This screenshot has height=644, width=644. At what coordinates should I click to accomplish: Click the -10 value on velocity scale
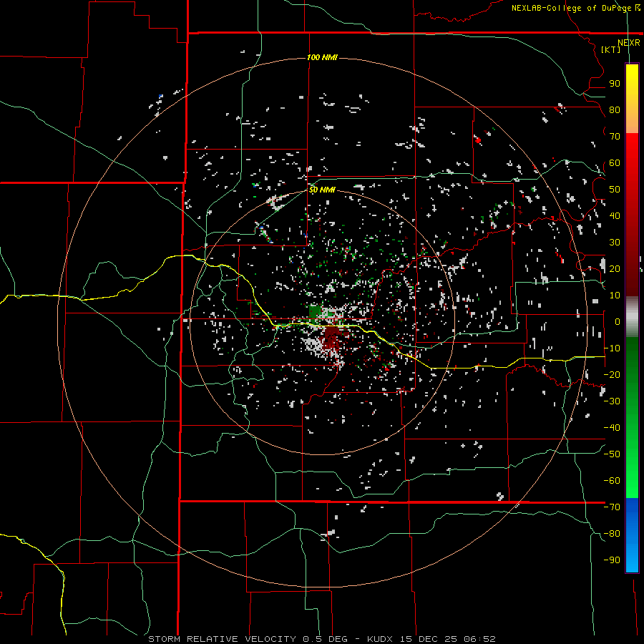tap(612, 348)
